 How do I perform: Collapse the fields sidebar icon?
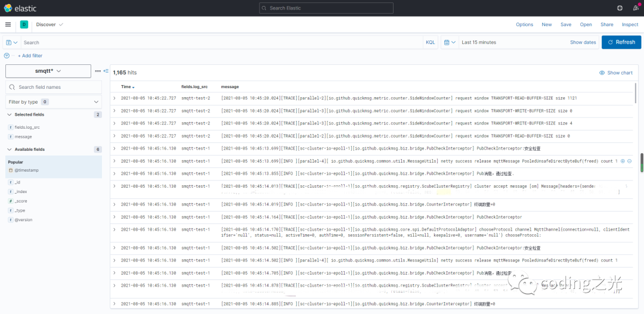pos(106,71)
